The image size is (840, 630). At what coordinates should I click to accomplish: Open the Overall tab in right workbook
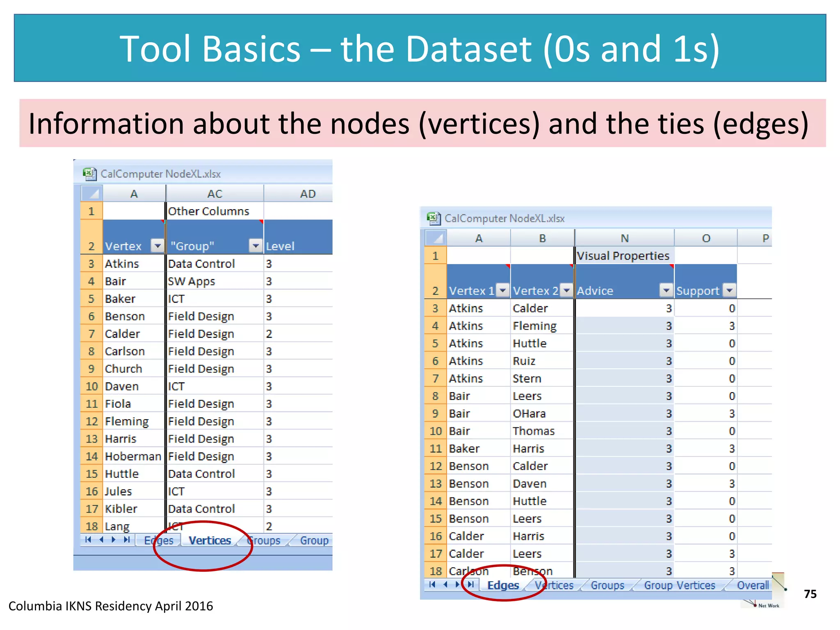[x=753, y=585]
